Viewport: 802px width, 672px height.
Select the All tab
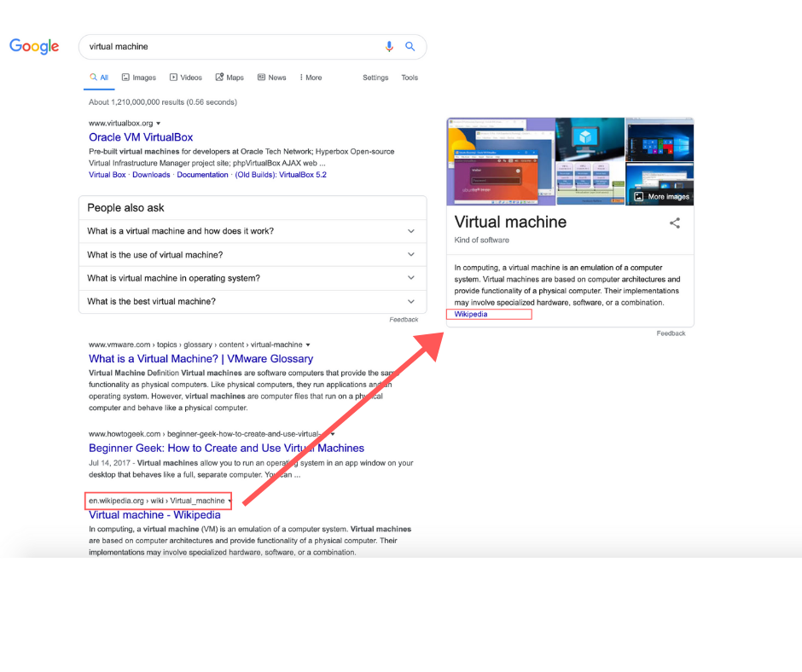click(x=99, y=78)
